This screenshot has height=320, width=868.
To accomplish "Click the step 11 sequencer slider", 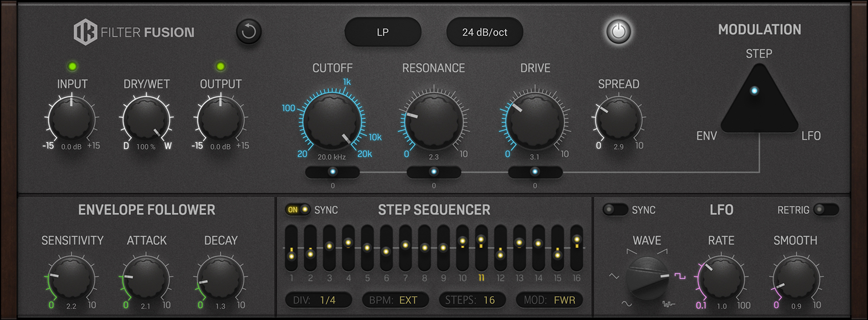I will 481,248.
